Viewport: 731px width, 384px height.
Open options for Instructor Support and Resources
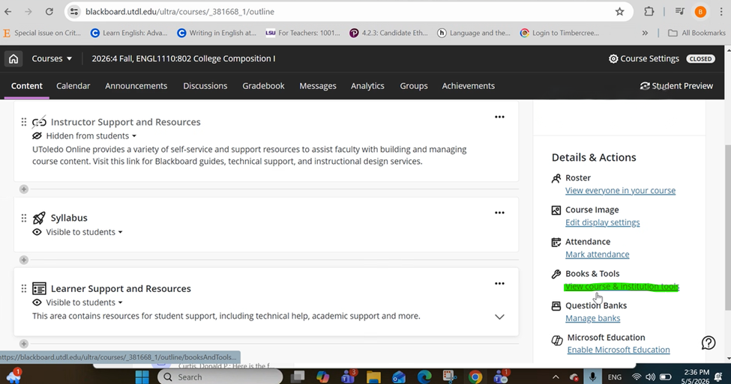(x=499, y=117)
